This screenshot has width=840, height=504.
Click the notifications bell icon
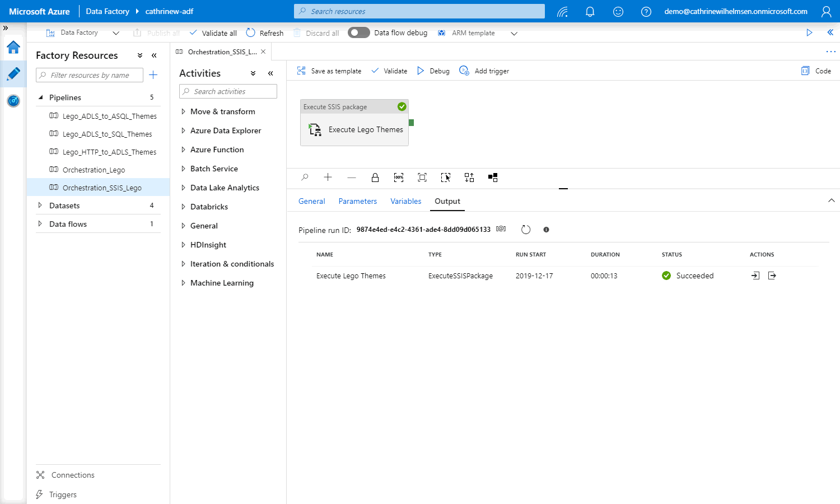coord(590,11)
